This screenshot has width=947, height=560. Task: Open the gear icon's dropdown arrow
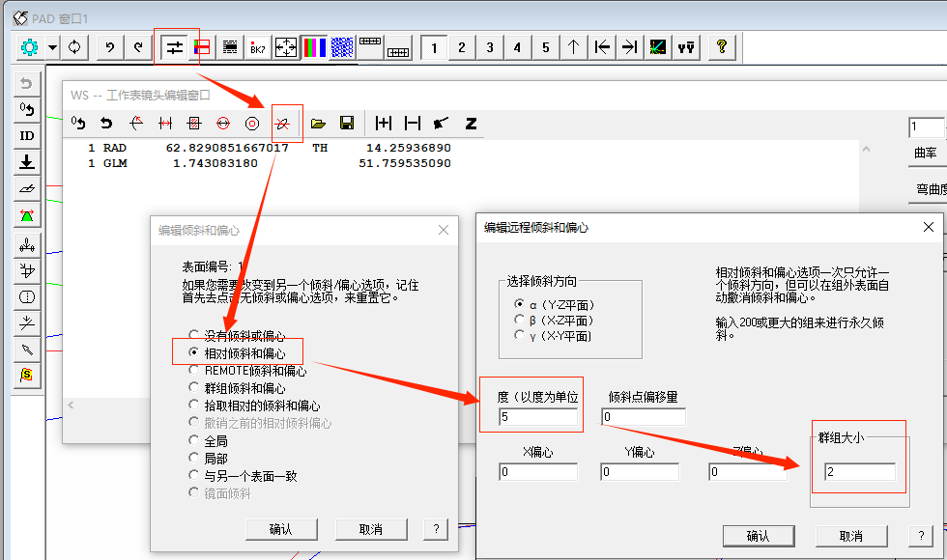[51, 45]
